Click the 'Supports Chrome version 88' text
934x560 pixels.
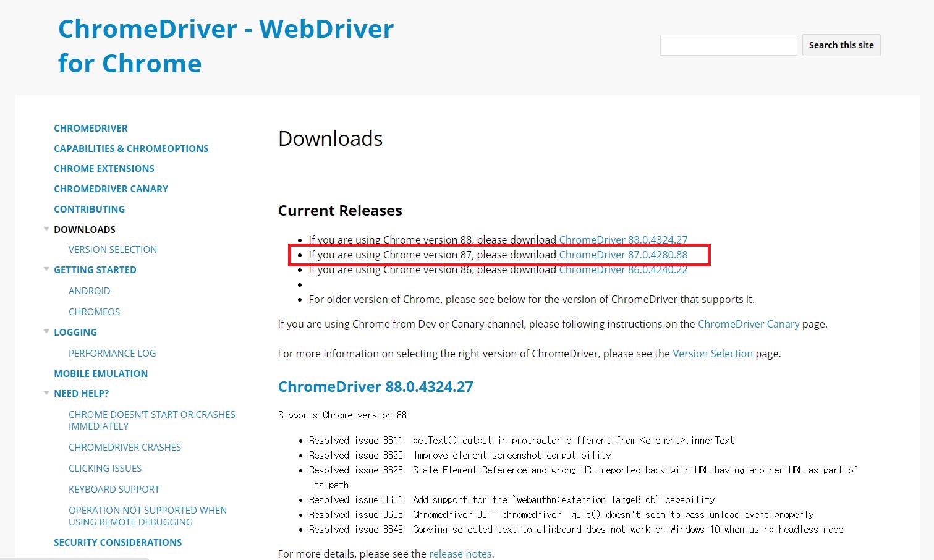(x=342, y=415)
